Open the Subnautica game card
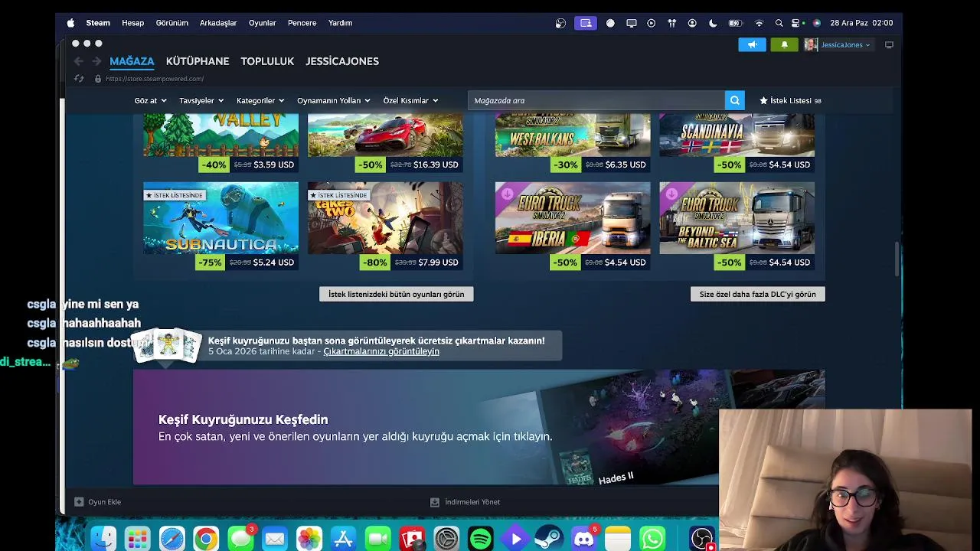This screenshot has height=551, width=980. (220, 227)
